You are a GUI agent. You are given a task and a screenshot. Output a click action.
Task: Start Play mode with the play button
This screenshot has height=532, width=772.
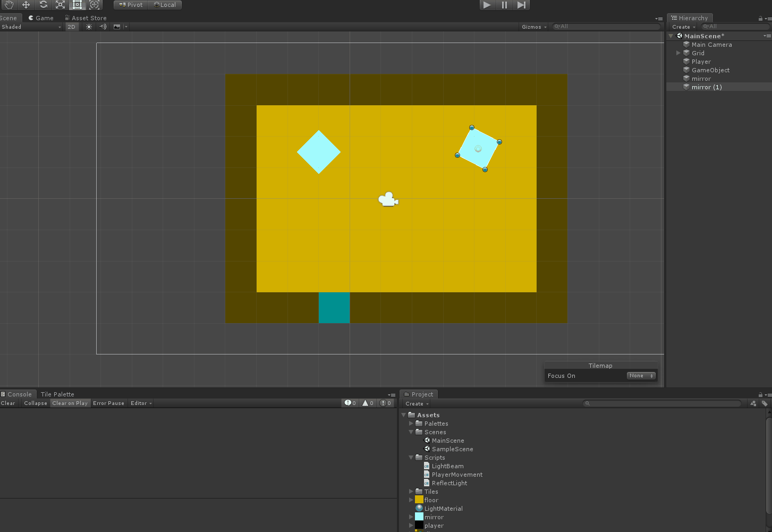pyautogui.click(x=487, y=5)
